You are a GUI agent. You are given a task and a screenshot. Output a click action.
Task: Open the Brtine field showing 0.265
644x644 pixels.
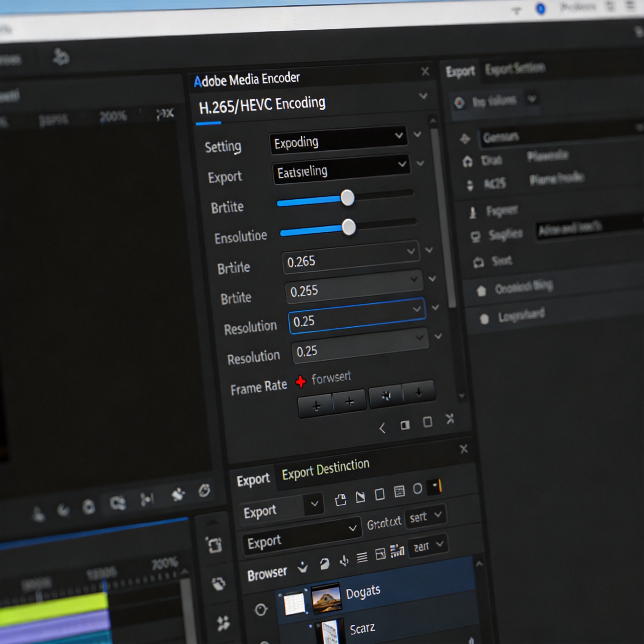(351, 257)
